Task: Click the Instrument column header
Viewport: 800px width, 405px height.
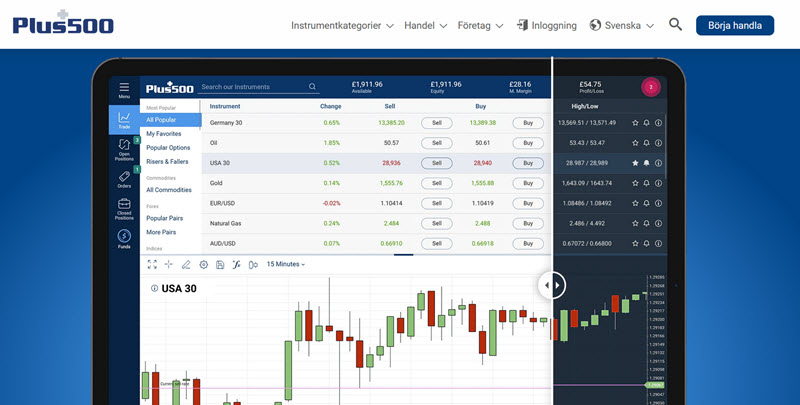Action: pyautogui.click(x=225, y=106)
